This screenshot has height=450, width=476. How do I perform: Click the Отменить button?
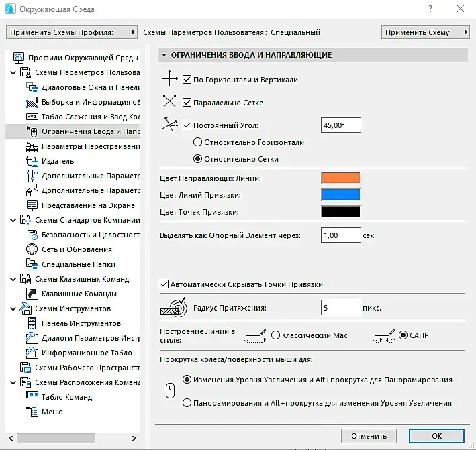369,436
